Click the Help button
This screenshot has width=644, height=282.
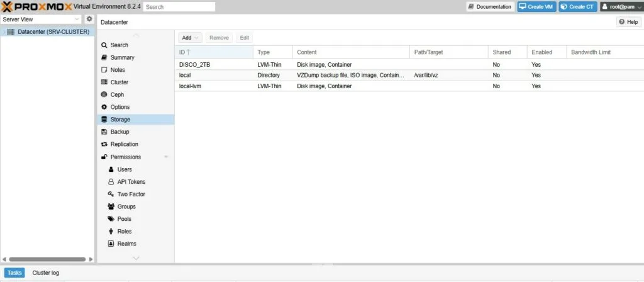pyautogui.click(x=629, y=22)
